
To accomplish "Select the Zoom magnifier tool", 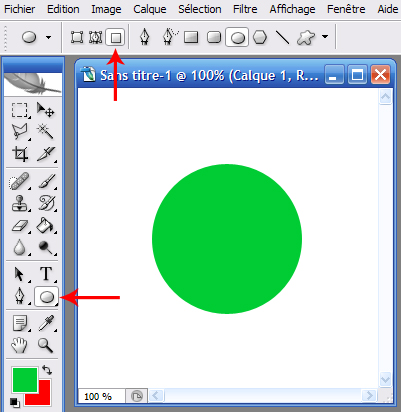I will tap(45, 345).
